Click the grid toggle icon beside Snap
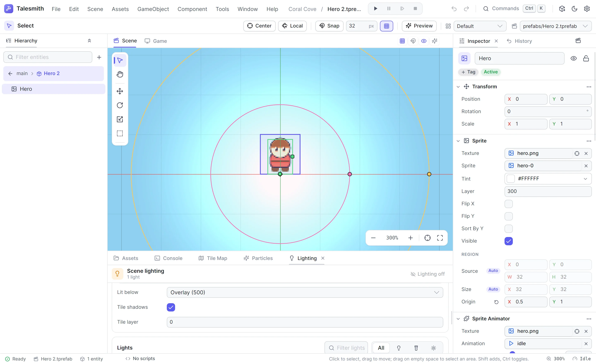The image size is (596, 364). tap(386, 26)
